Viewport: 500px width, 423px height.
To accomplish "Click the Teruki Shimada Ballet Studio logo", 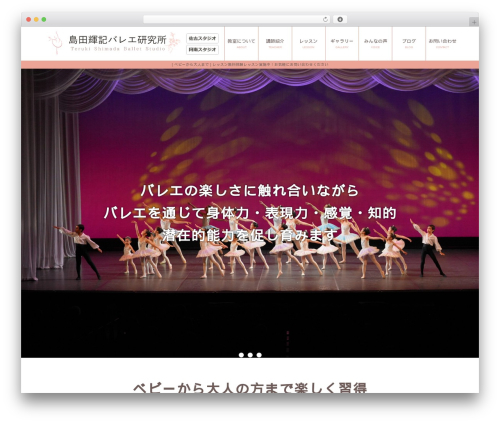I will 114,43.
